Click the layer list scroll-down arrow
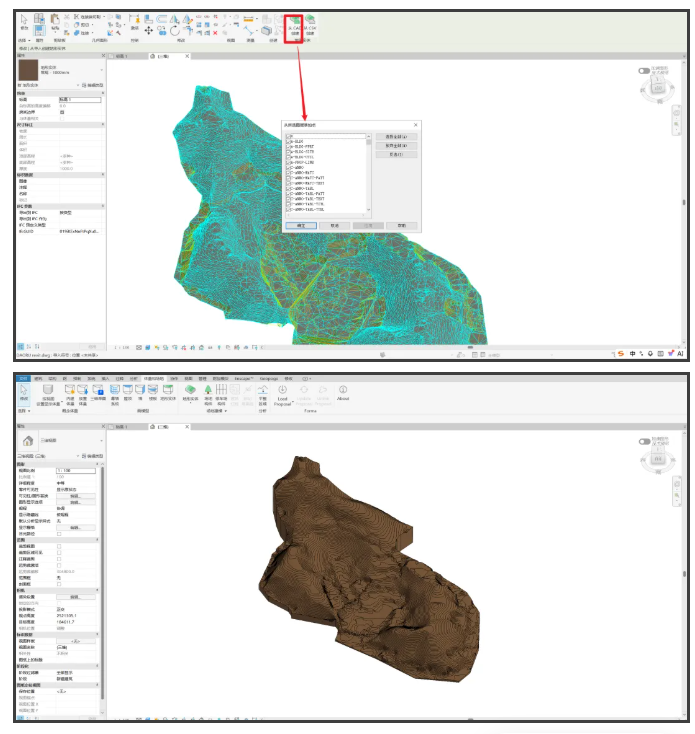The width and height of the screenshot is (695, 734). pos(369,210)
